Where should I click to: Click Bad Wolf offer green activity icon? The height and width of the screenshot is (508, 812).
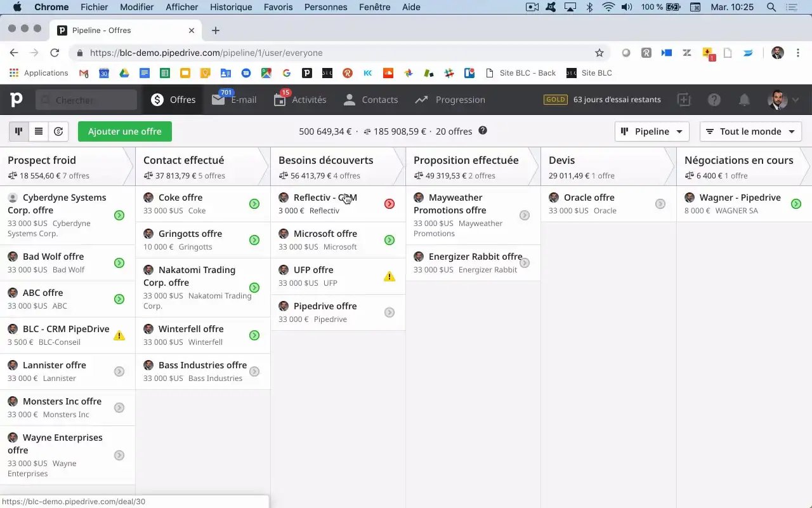pyautogui.click(x=119, y=263)
